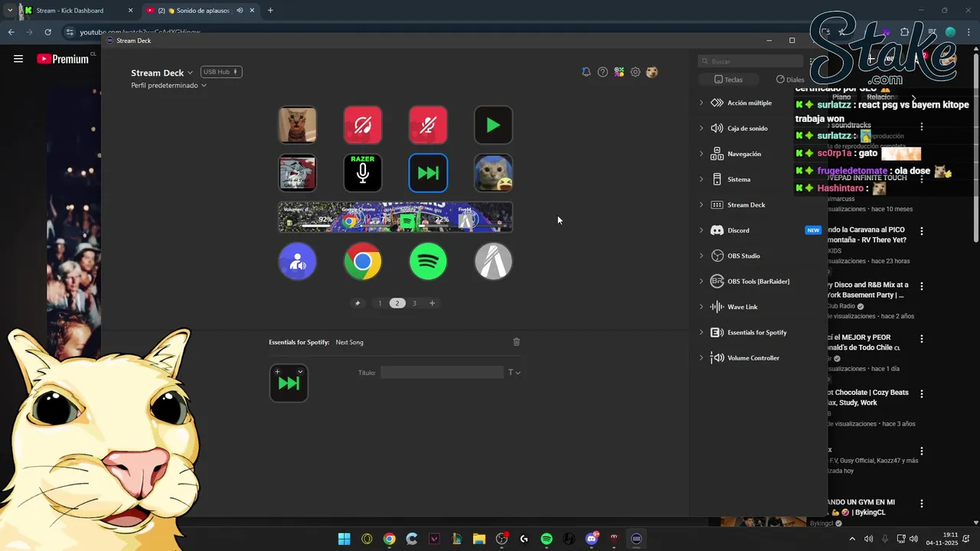The width and height of the screenshot is (980, 551).
Task: Select the FiveM key on grid
Action: [x=493, y=262]
